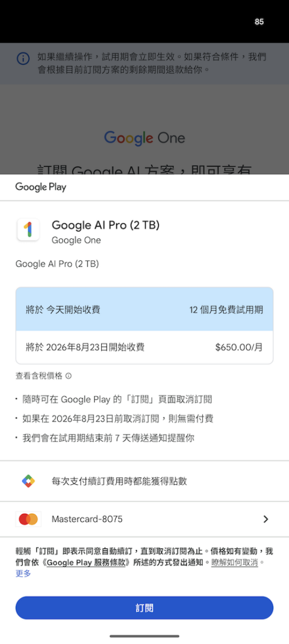
Task: Tap the info circle icon in the top banner
Action: (23, 58)
